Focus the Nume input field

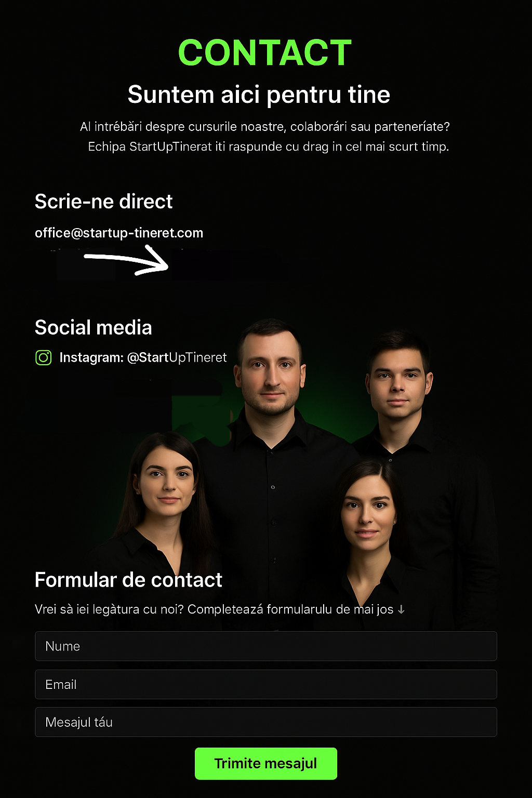[266, 646]
